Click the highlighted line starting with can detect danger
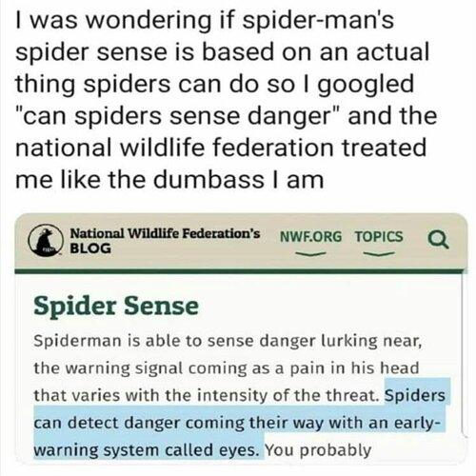The image size is (476, 476). point(237,423)
